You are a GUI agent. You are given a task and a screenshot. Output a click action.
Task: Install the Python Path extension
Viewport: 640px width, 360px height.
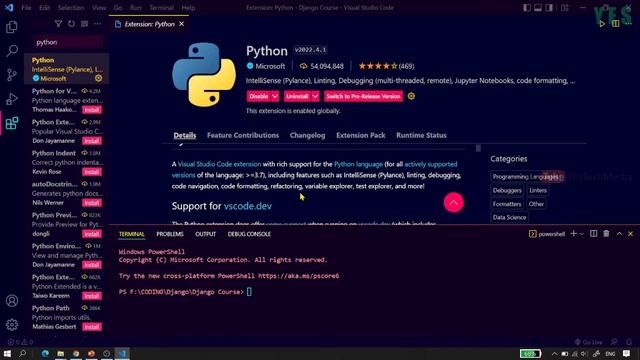click(92, 327)
